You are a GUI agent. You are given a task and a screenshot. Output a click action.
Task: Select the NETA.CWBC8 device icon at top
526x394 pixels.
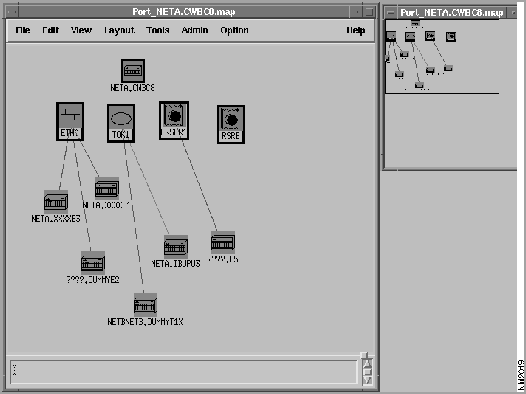point(133,71)
